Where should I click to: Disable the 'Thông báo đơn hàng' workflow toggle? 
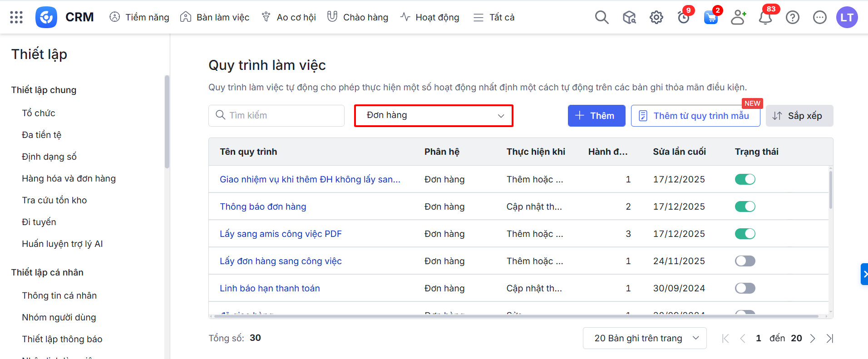tap(745, 207)
